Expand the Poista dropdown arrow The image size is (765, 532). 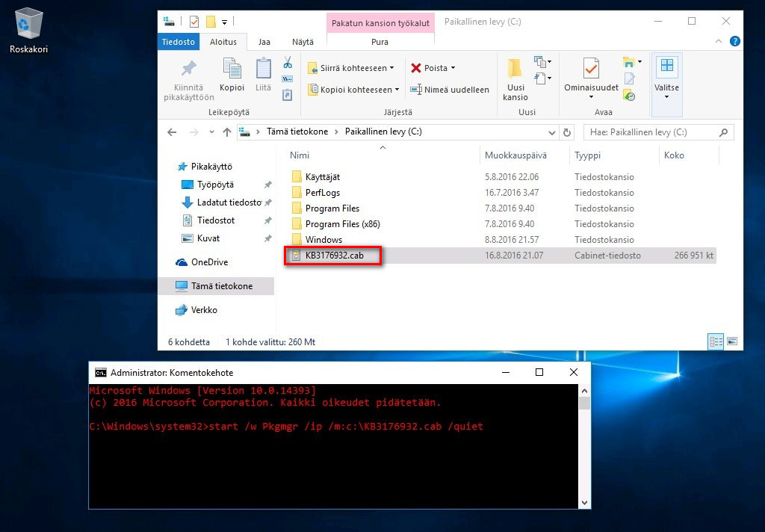453,68
